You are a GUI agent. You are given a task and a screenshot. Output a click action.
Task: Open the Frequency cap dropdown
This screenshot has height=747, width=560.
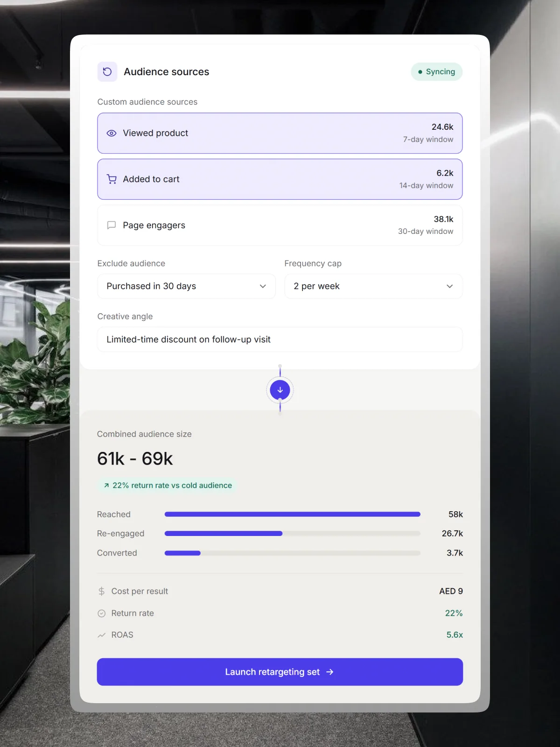373,286
